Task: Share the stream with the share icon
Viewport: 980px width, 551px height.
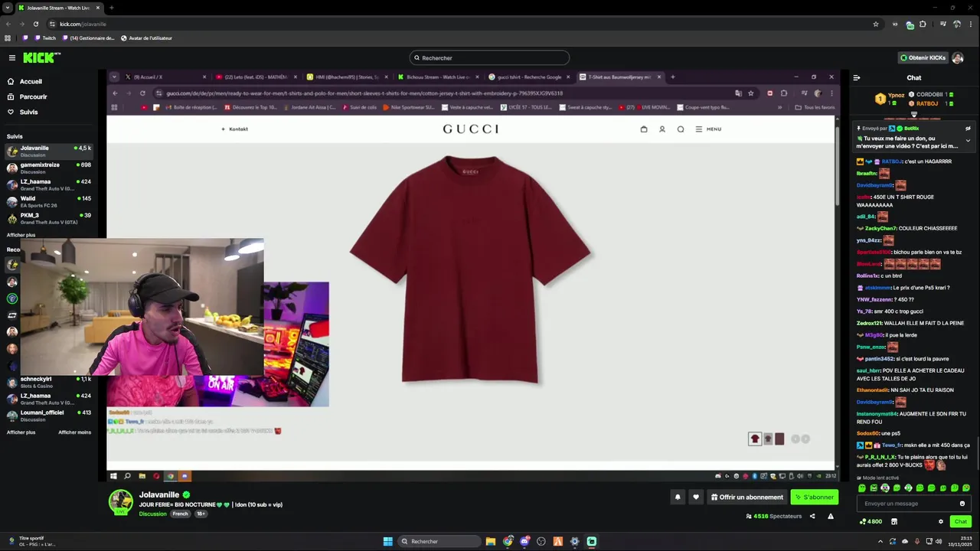Action: click(812, 517)
